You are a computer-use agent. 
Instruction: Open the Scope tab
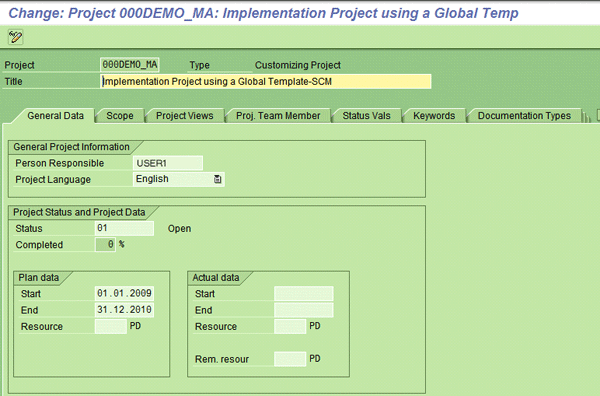(120, 116)
